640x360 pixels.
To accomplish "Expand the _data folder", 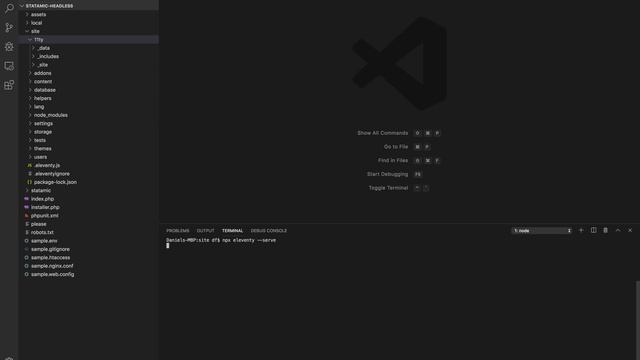I will (x=89, y=48).
